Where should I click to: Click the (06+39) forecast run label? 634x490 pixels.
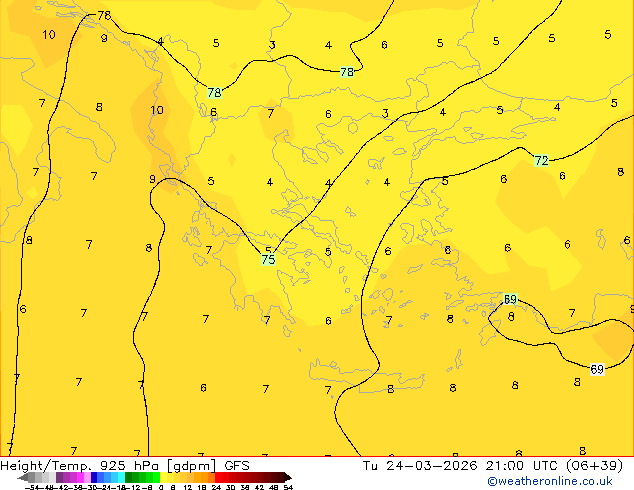594,466
